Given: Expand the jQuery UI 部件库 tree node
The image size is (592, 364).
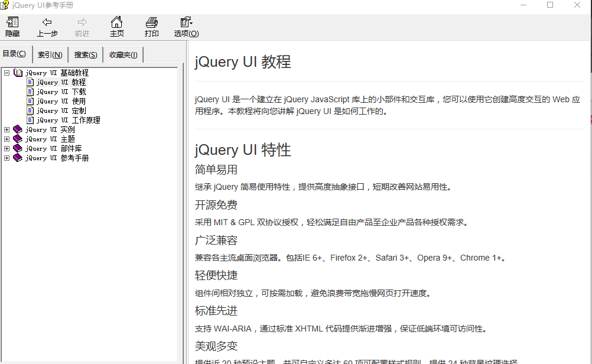Looking at the screenshot, I should (x=6, y=148).
